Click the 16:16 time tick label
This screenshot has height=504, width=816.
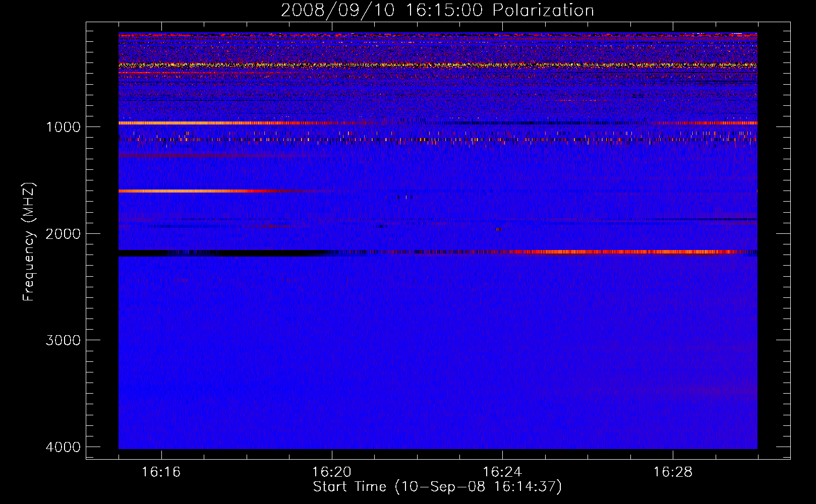point(161,472)
